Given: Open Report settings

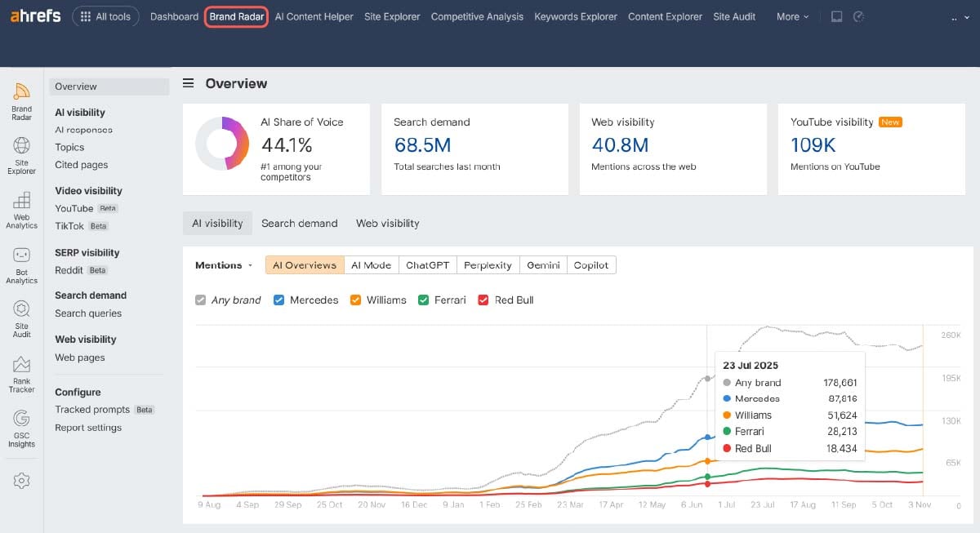Looking at the screenshot, I should [x=88, y=428].
